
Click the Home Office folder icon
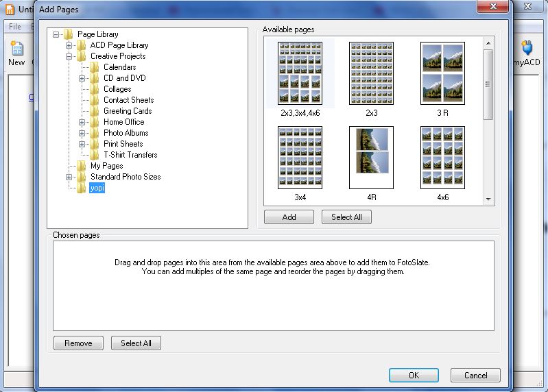94,122
